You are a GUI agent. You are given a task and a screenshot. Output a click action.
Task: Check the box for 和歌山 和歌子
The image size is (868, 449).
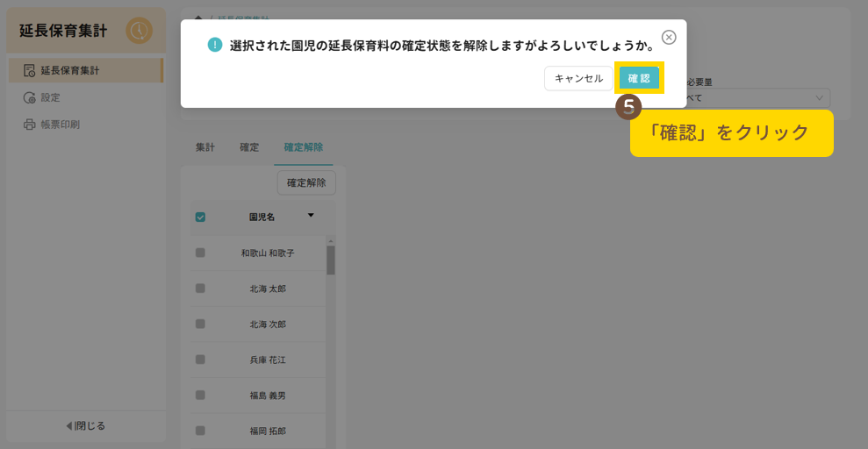click(x=200, y=253)
